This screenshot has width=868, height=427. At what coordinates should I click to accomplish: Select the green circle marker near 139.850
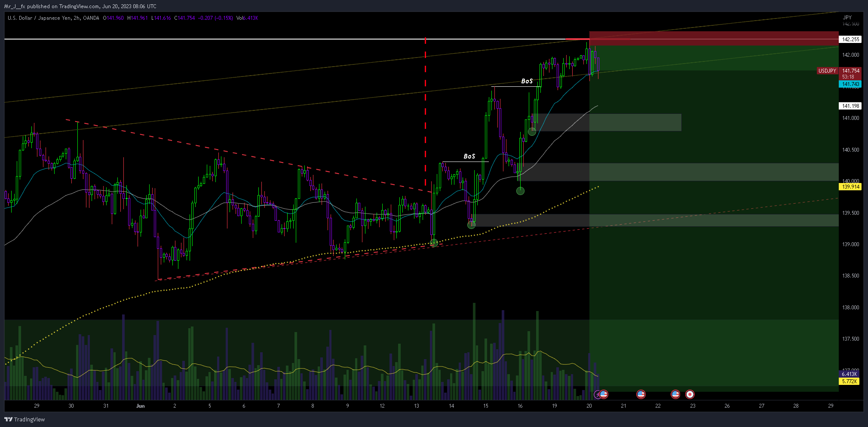pos(520,191)
